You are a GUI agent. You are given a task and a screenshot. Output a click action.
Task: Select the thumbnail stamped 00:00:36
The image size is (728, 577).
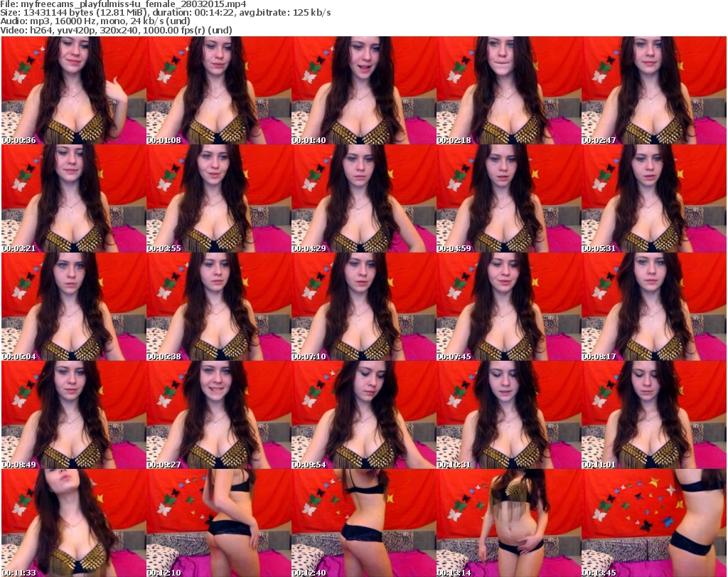tap(74, 90)
